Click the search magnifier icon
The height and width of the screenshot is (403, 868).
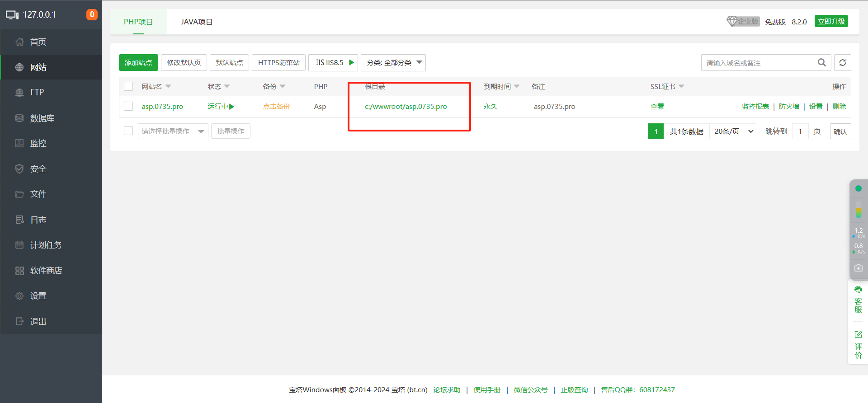pos(822,62)
